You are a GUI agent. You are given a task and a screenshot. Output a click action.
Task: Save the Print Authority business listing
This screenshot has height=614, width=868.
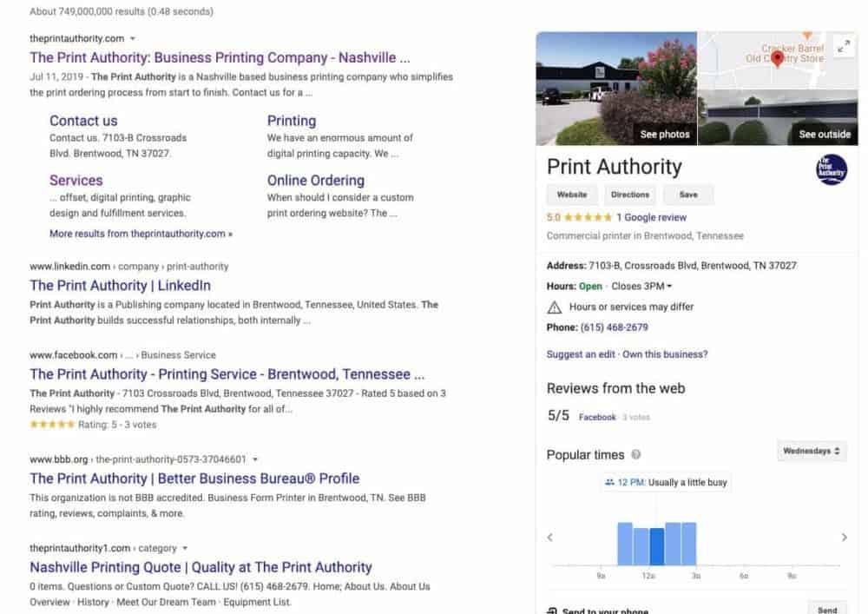click(687, 195)
